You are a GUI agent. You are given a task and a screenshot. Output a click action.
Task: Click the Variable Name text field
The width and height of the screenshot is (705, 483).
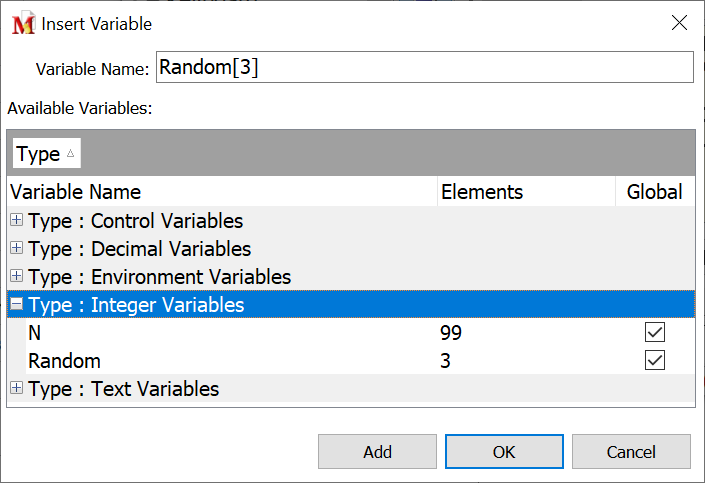424,68
